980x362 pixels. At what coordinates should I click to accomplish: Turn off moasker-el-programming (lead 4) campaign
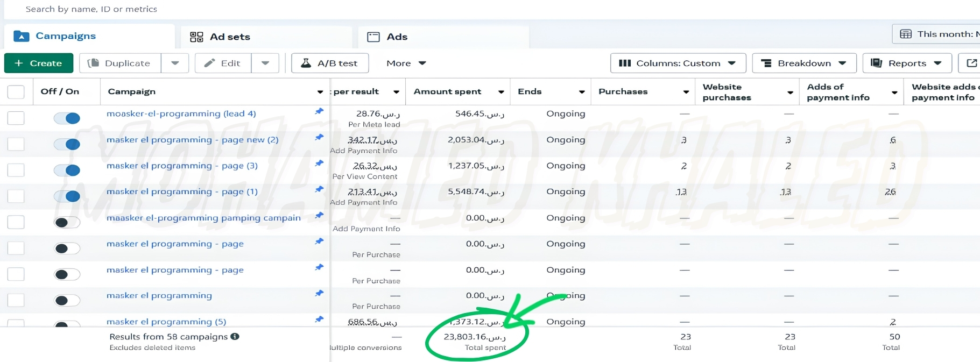click(67, 118)
